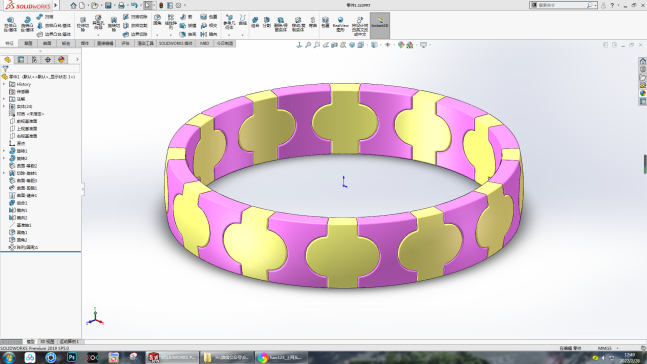Toggle RealView Graphics
The image size is (647, 364).
[340, 24]
